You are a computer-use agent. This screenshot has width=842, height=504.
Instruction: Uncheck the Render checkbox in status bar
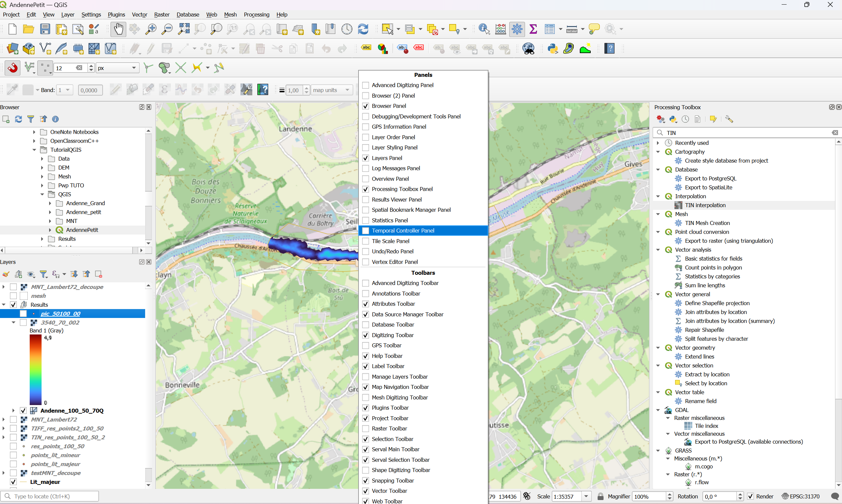(750, 496)
